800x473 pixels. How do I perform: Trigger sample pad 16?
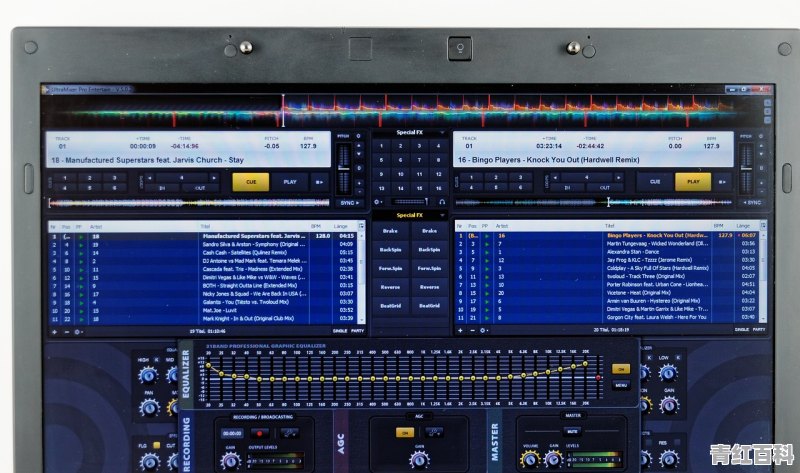click(x=438, y=188)
